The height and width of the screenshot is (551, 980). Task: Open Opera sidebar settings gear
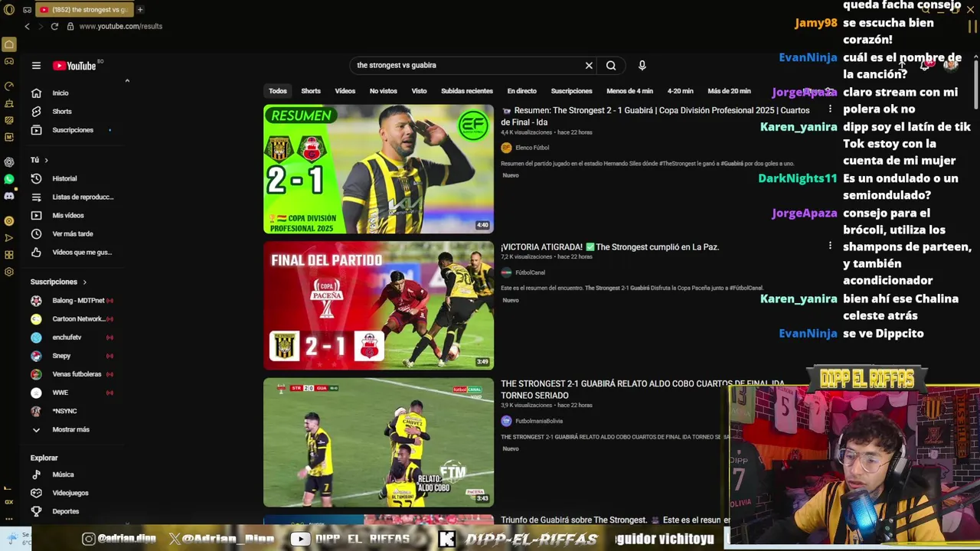(9, 272)
